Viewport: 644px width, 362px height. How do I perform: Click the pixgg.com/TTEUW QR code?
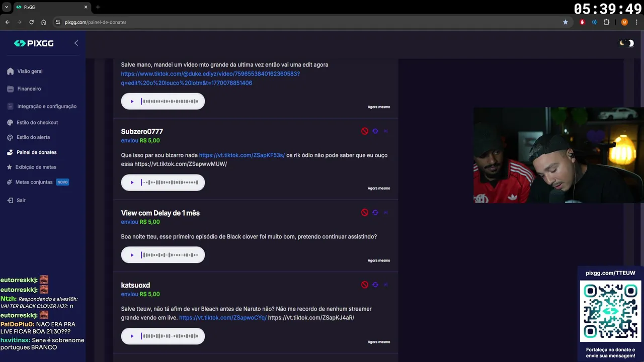tap(610, 311)
